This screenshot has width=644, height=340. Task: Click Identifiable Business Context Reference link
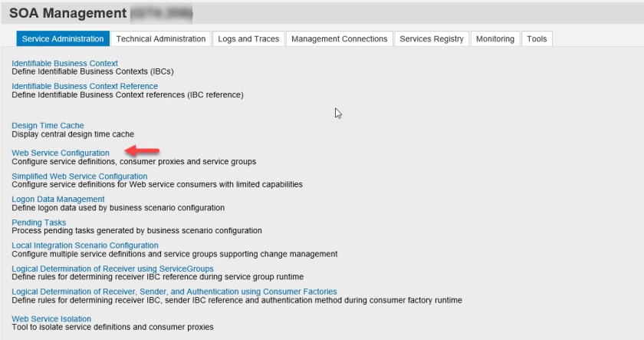(x=85, y=86)
